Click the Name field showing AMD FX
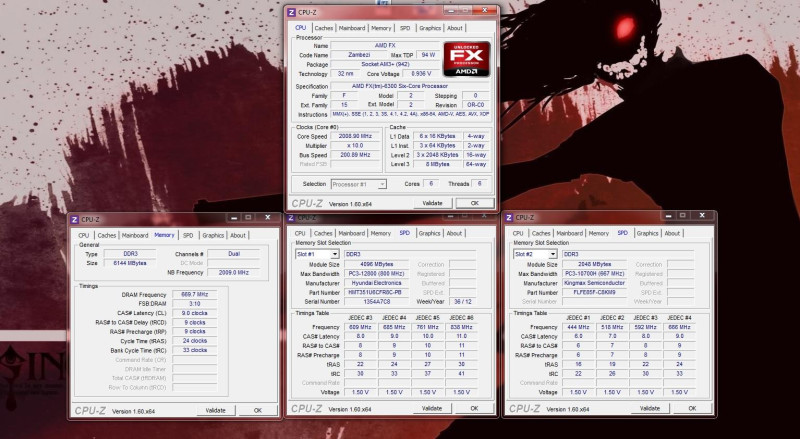The height and width of the screenshot is (439, 800). [x=385, y=45]
